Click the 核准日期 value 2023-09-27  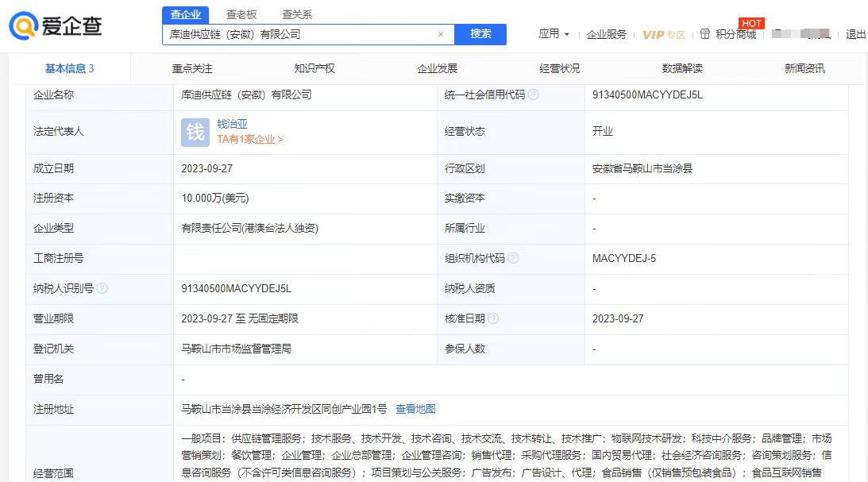pos(618,318)
